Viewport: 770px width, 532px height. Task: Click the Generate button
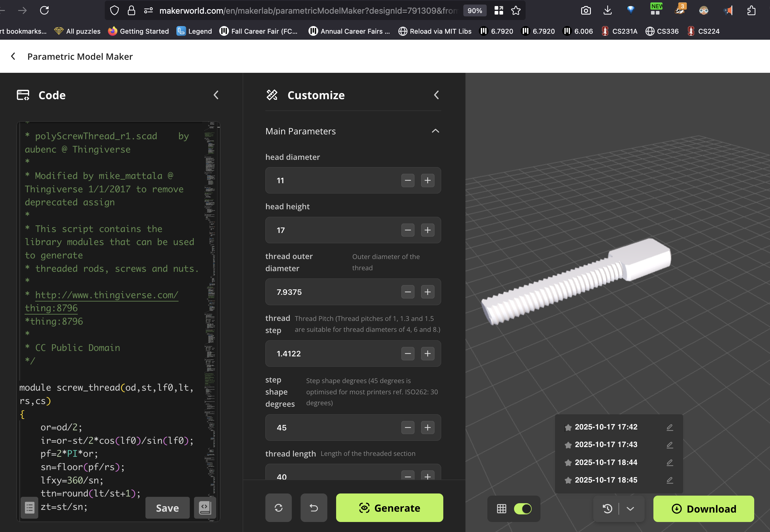(389, 508)
